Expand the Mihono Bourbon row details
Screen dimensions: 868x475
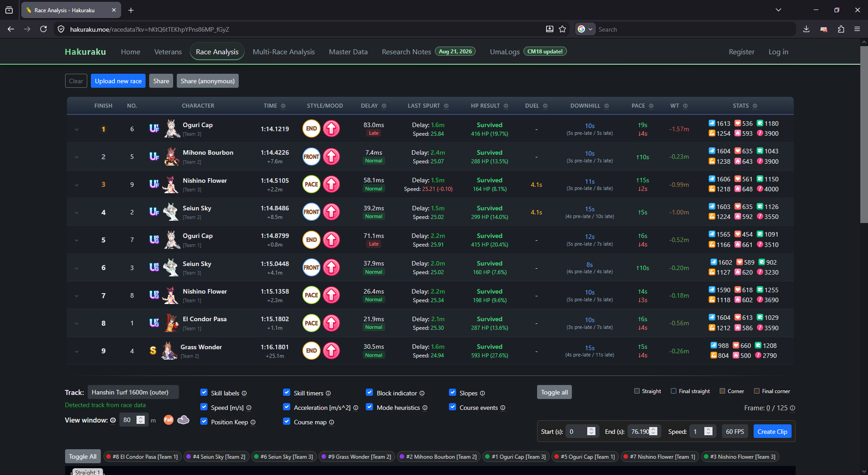click(76, 157)
